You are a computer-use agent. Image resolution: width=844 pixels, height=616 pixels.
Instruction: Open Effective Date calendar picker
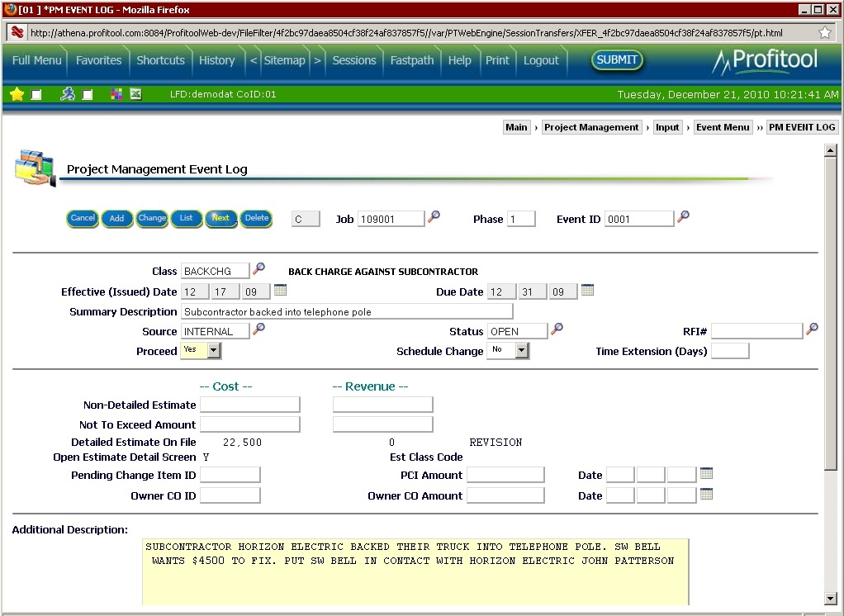pos(280,290)
